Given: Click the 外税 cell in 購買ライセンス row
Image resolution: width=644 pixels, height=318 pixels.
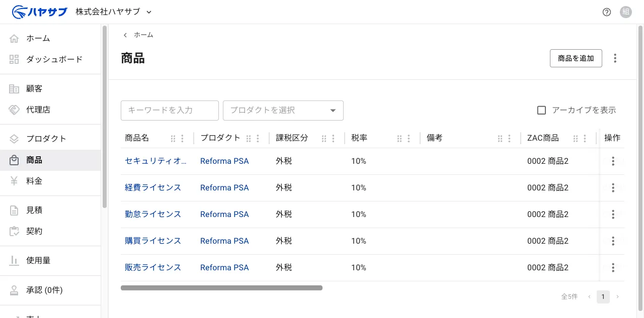Looking at the screenshot, I should [284, 241].
